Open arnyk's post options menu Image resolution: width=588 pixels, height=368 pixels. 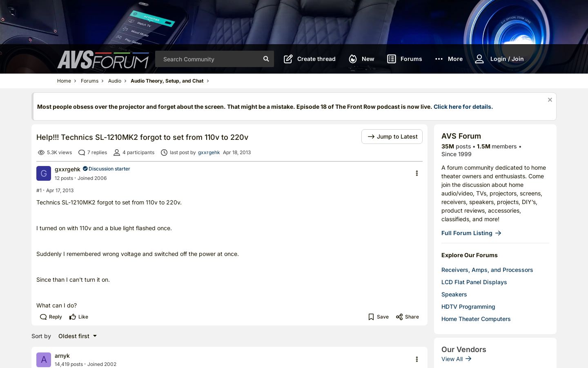[x=417, y=359]
